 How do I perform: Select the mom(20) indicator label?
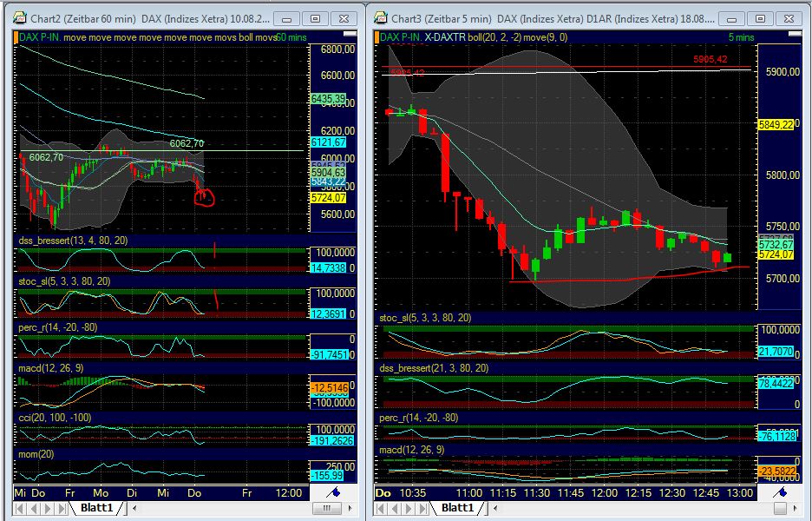point(36,454)
